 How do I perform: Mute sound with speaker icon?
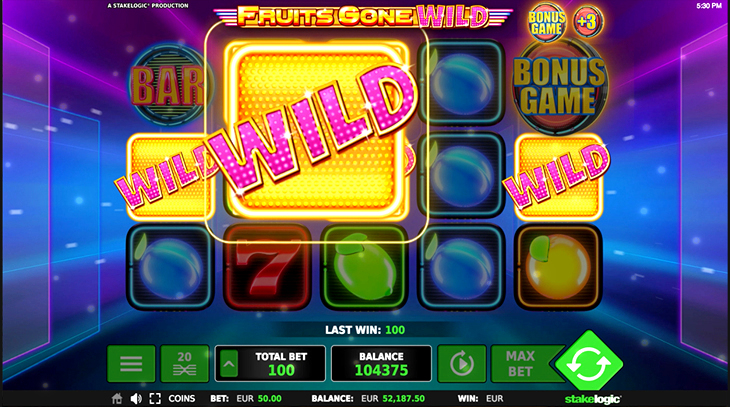[x=136, y=399]
